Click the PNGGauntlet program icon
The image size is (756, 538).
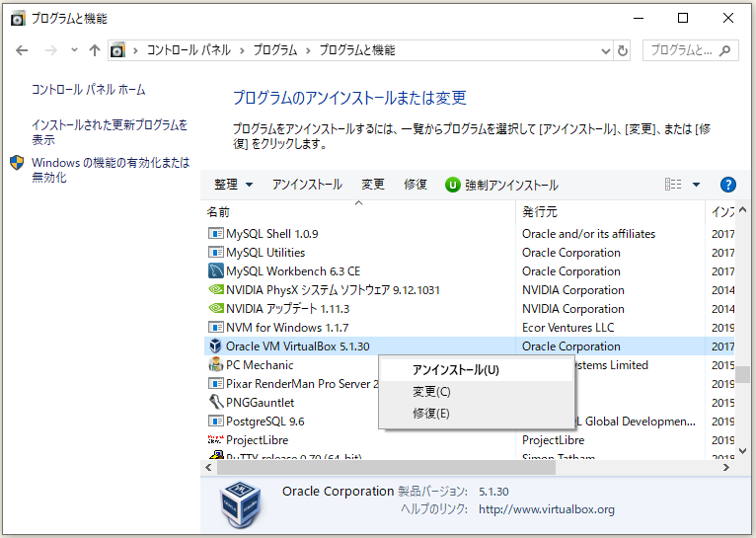tap(215, 402)
